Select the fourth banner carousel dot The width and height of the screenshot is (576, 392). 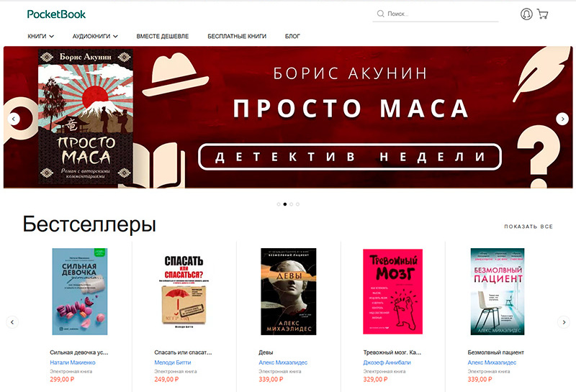pyautogui.click(x=297, y=204)
